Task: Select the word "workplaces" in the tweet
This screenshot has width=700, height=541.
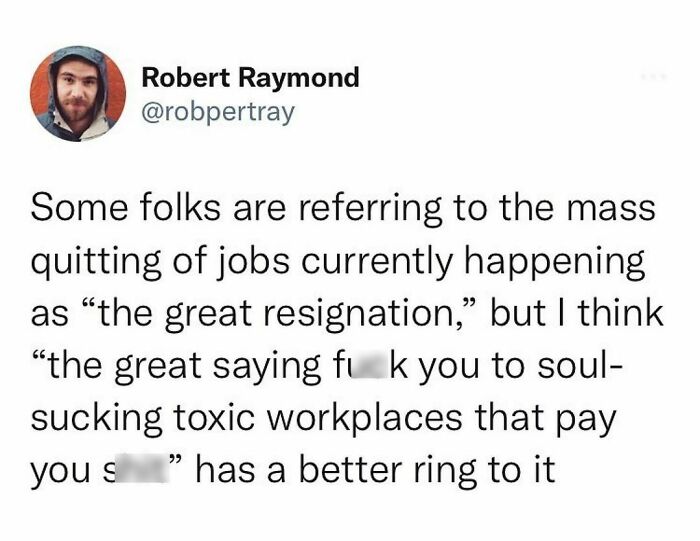Action: click(x=365, y=419)
